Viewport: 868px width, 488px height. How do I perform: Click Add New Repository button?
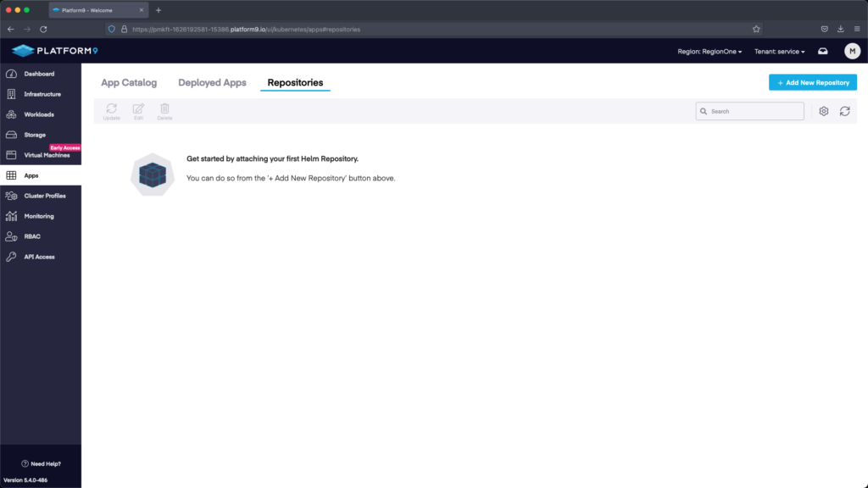[813, 82]
